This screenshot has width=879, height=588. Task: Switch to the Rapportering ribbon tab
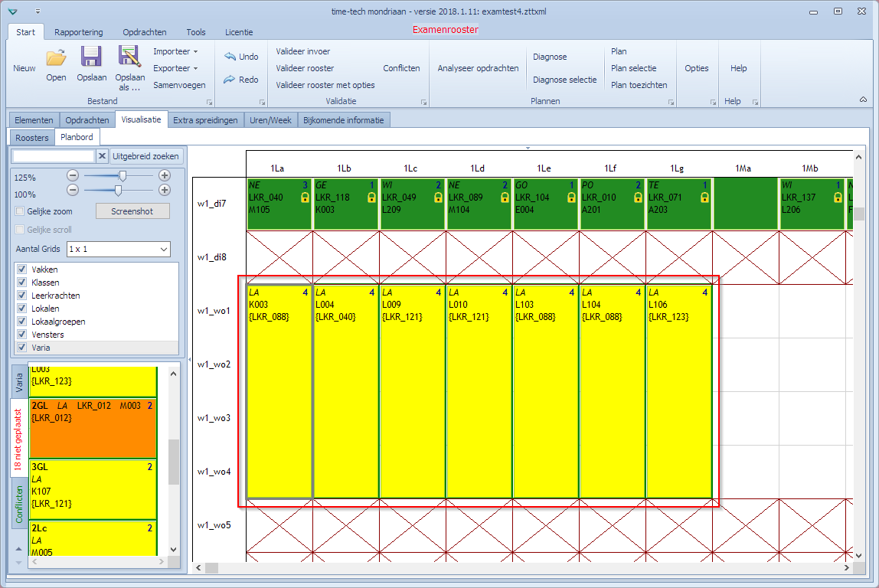click(78, 32)
